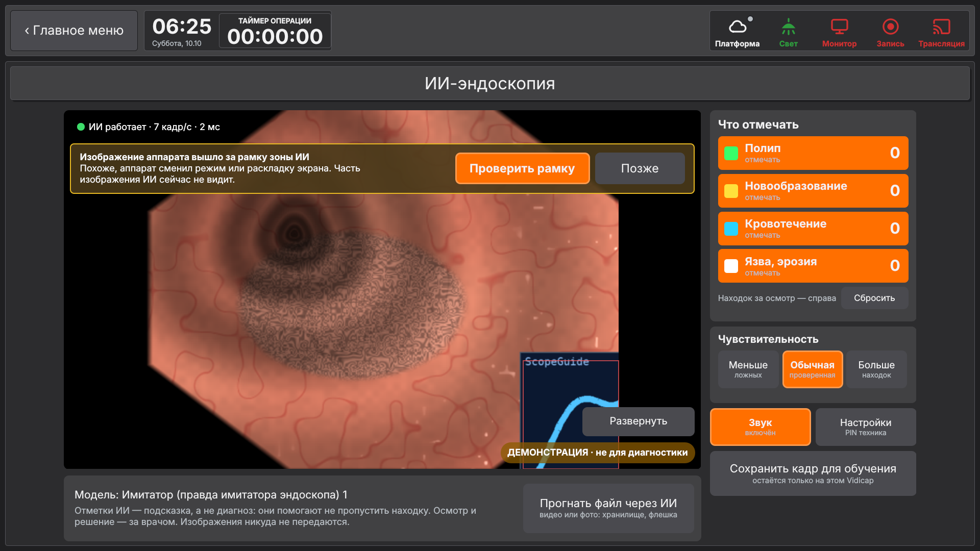Viewport: 980px width, 551px height.
Task: Click Сохранить кадр для обучения
Action: (813, 473)
